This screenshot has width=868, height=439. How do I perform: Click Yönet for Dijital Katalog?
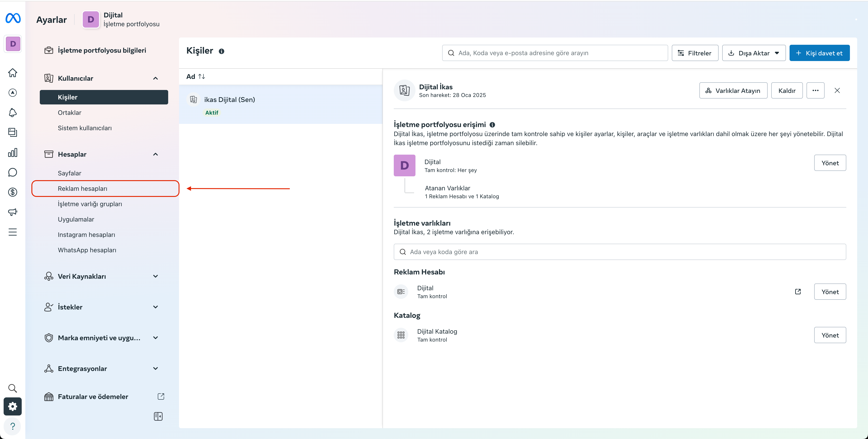point(830,335)
